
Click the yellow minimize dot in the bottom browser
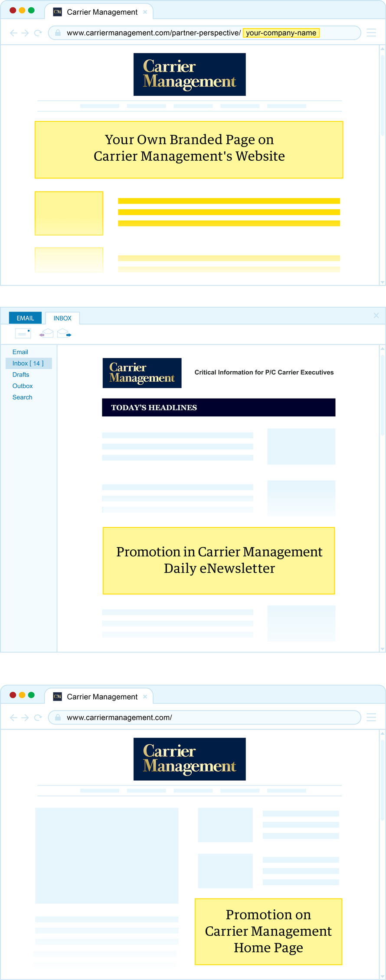click(22, 695)
